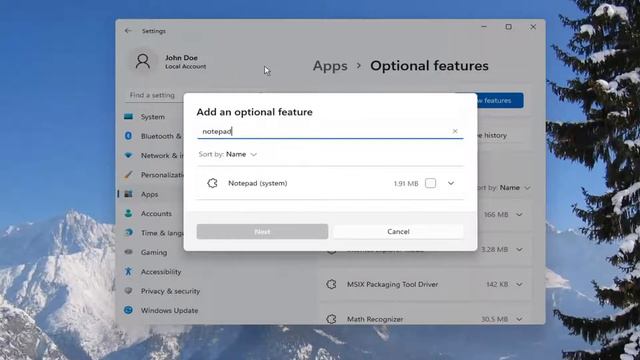This screenshot has width=640, height=360.
Task: Click the Next button
Action: coord(262,231)
